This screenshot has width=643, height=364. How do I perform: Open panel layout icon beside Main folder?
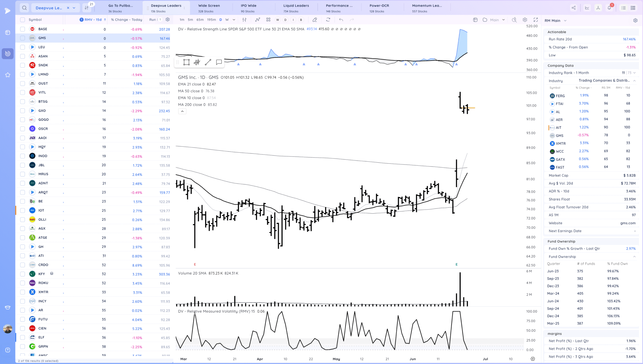pos(475,20)
